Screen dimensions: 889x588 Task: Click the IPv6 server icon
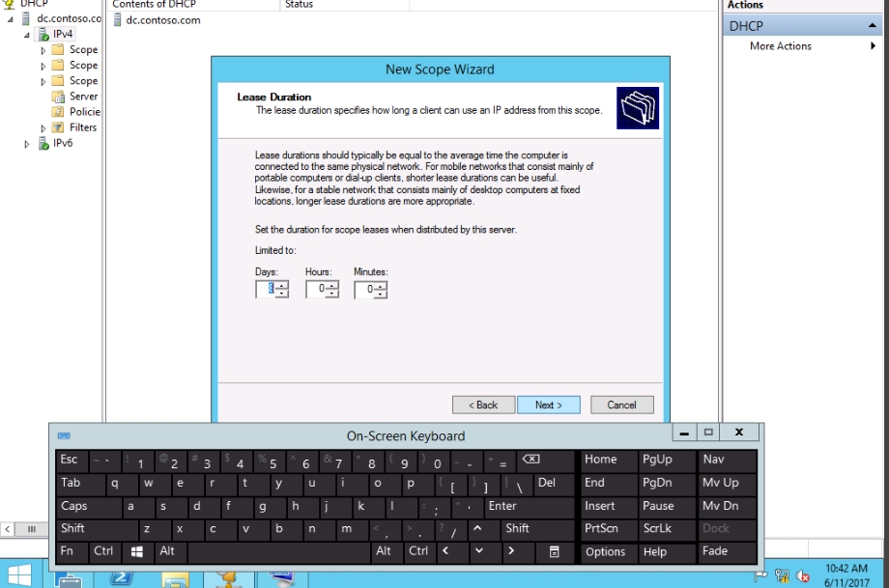point(43,143)
